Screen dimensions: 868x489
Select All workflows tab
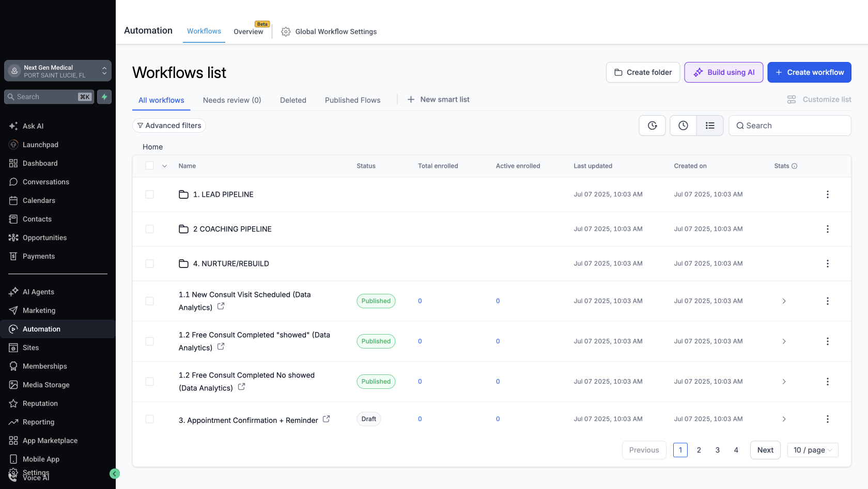(161, 100)
